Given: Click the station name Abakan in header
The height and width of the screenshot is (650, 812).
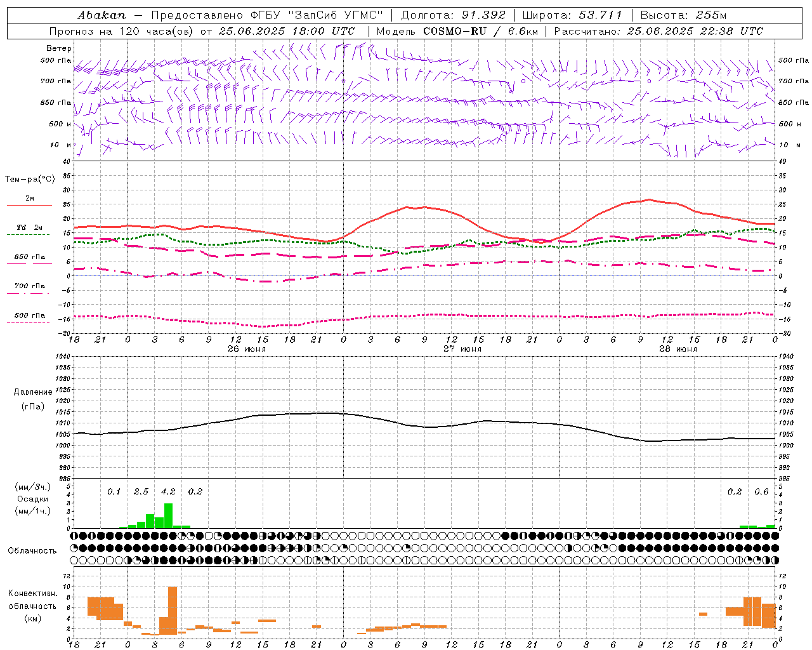Looking at the screenshot, I should click(101, 15).
